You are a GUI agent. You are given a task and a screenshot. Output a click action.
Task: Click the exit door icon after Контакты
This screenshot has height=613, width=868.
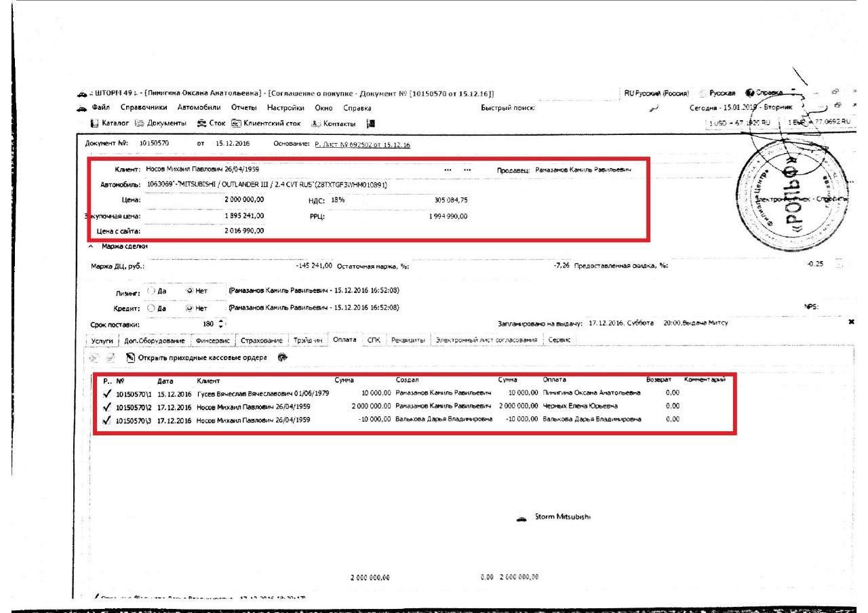coord(370,123)
